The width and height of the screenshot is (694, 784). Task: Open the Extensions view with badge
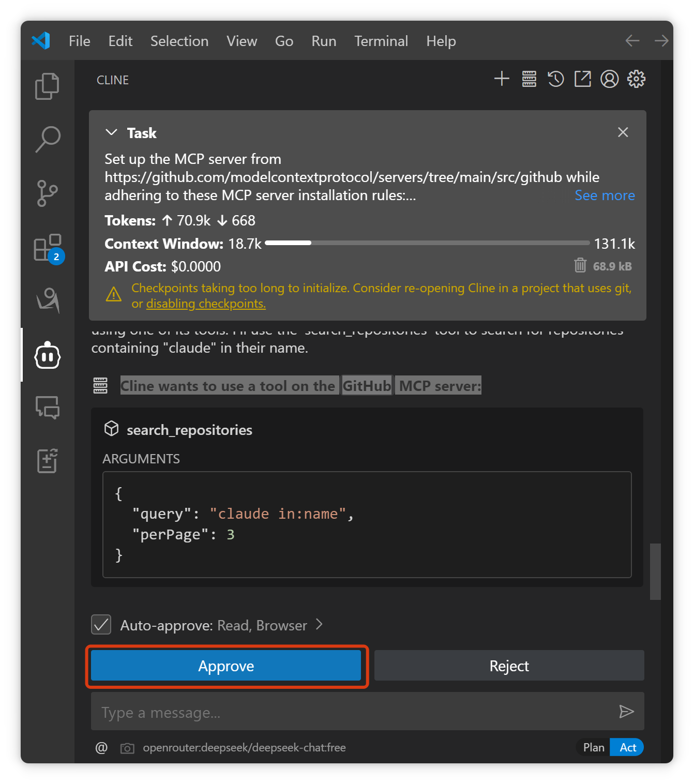coord(48,248)
